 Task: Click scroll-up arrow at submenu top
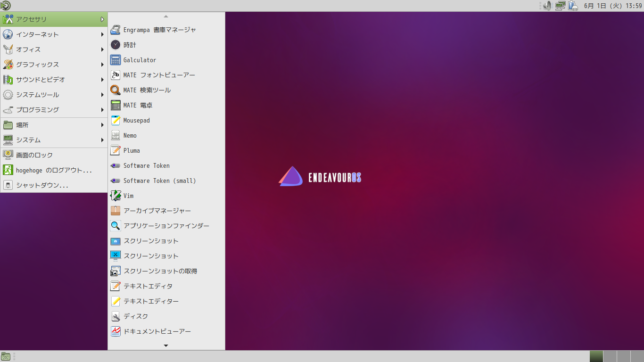point(166,16)
